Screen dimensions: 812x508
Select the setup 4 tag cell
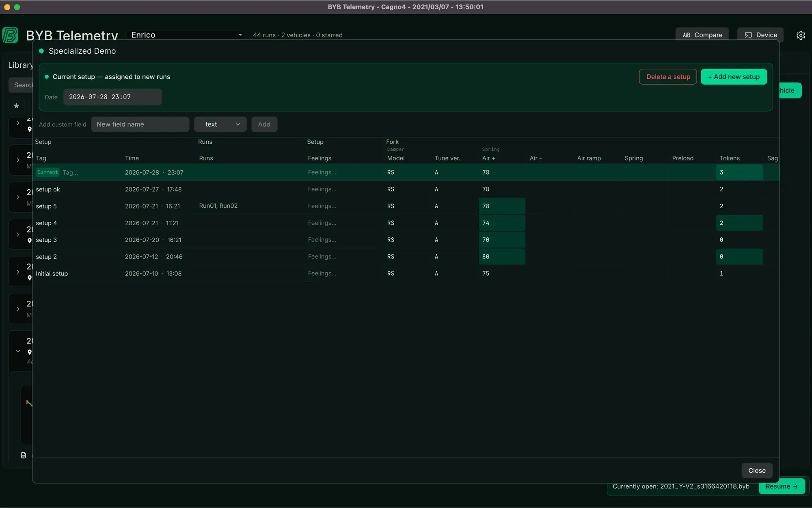[x=46, y=223]
